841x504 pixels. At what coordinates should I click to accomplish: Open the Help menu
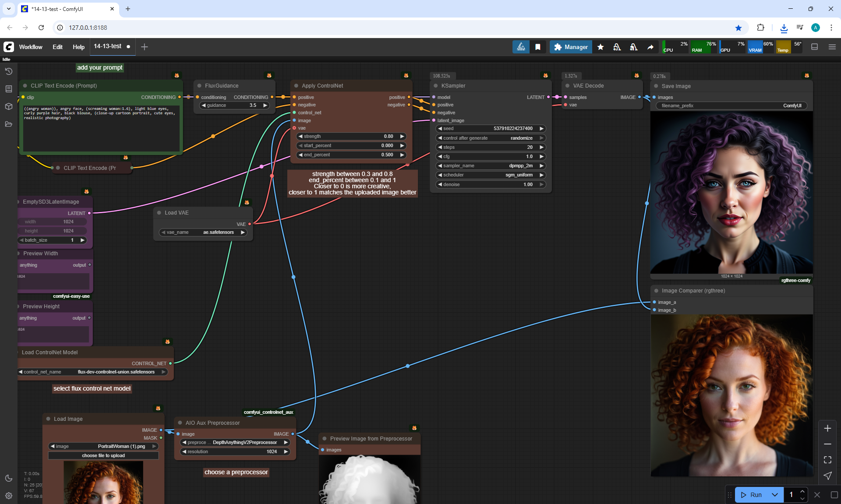tap(78, 47)
